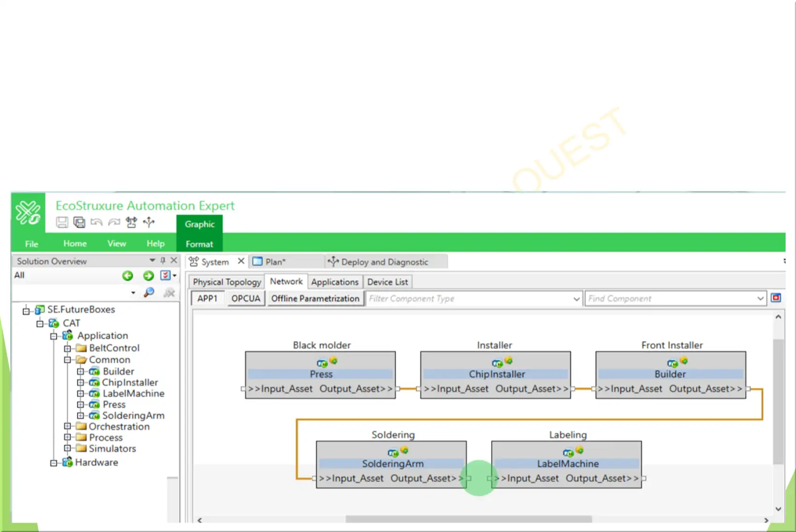Open the Filter Component Type combo box
Screen dimensions: 796x532
click(474, 298)
